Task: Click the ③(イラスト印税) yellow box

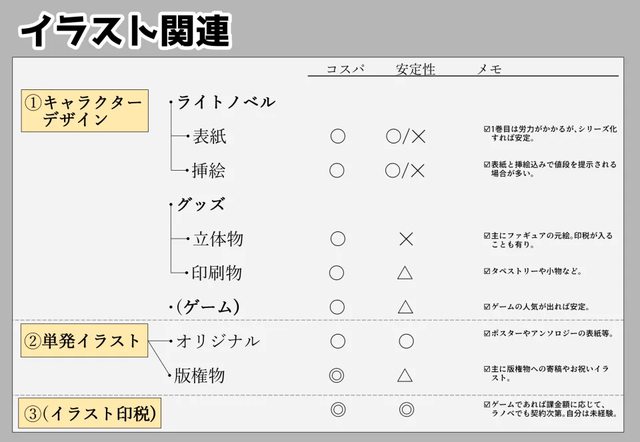Action: click(90, 413)
